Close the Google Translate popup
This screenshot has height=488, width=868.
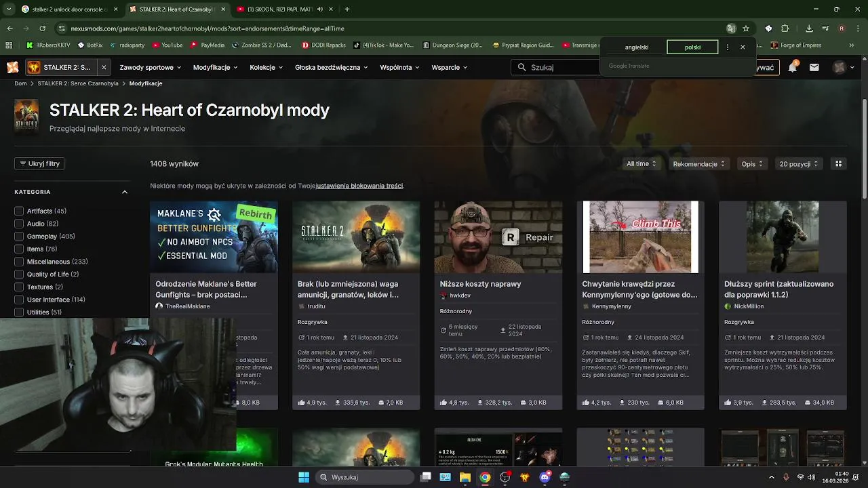click(743, 47)
